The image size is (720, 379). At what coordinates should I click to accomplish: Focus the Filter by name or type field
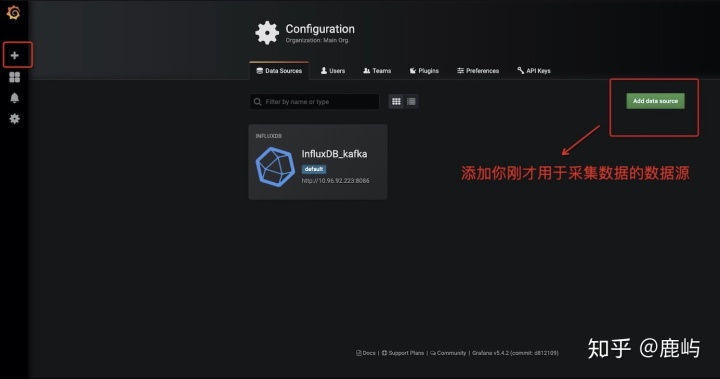tap(315, 102)
